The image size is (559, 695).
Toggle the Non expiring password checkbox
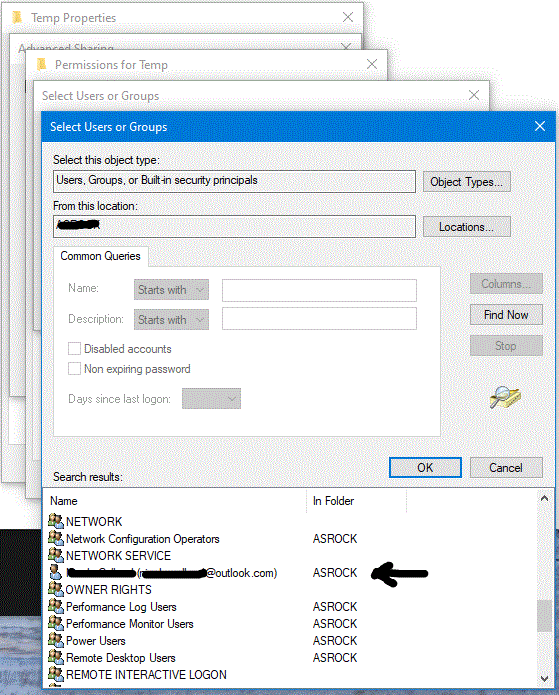[x=74, y=369]
